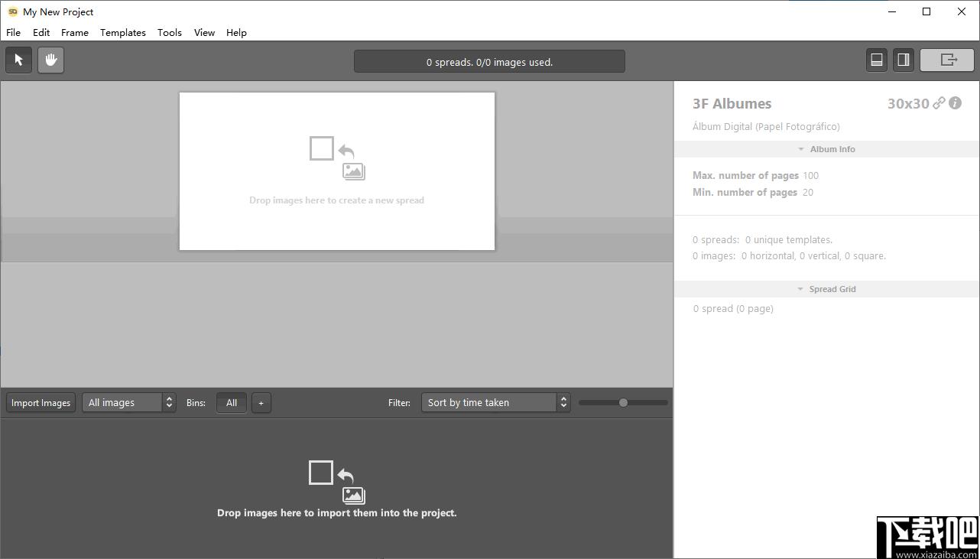Screen dimensions: 980x559
Task: Open the File menu
Action: [x=14, y=32]
